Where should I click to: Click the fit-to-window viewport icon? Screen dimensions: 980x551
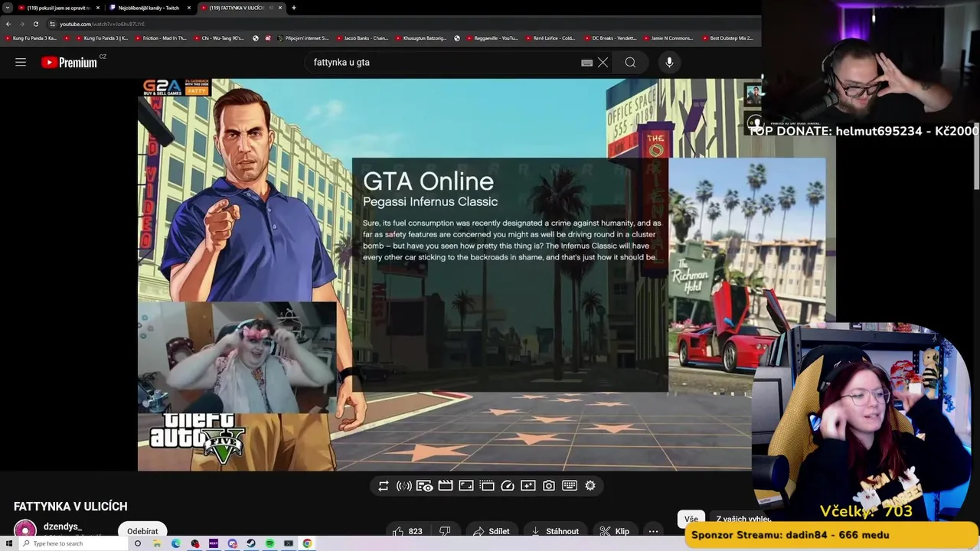pos(466,485)
